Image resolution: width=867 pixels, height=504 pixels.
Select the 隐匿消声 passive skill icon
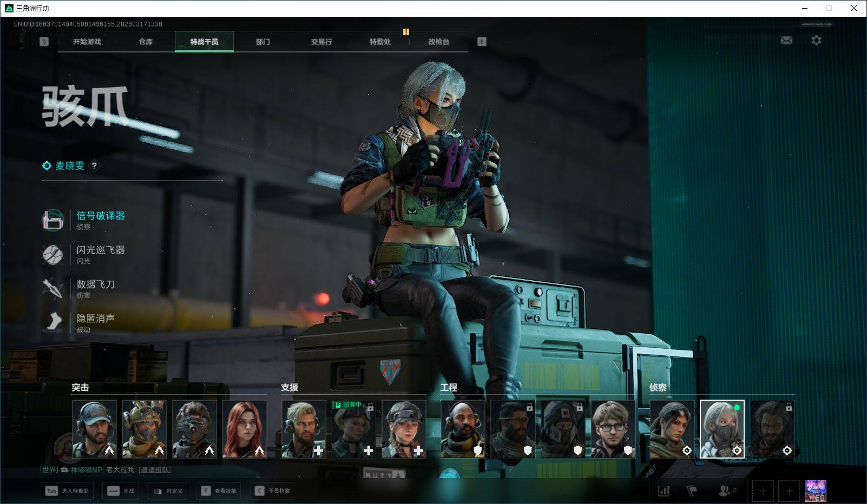click(x=53, y=322)
